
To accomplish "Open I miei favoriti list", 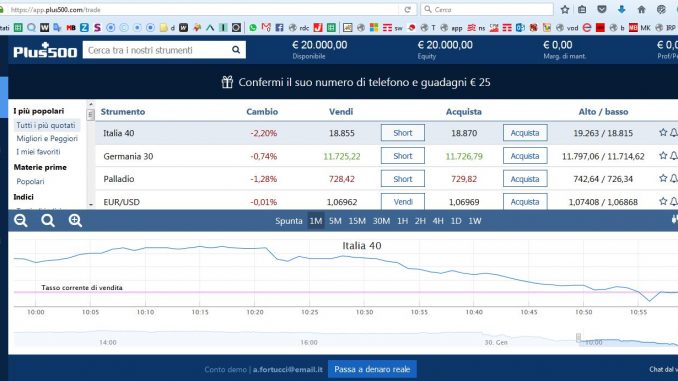I will tap(38, 152).
